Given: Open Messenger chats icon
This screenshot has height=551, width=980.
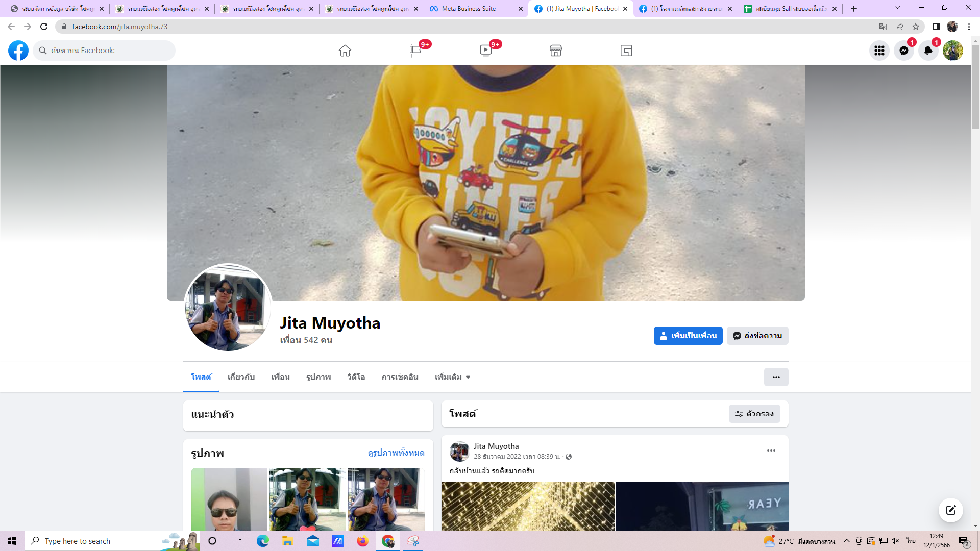Looking at the screenshot, I should [903, 51].
